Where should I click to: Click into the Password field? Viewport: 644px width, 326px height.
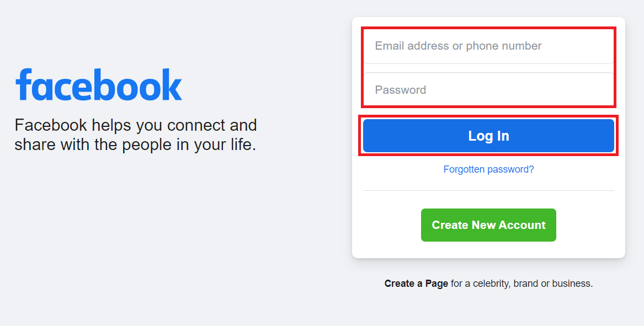click(488, 90)
